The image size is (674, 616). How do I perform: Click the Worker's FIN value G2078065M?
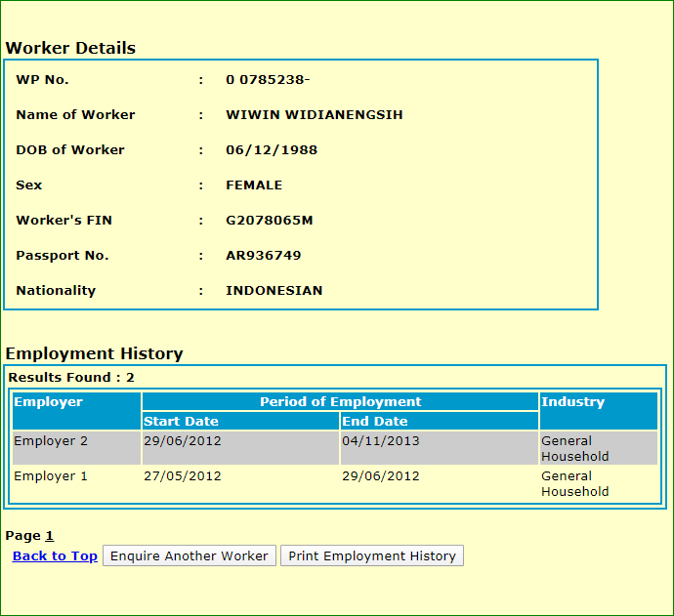pyautogui.click(x=270, y=221)
